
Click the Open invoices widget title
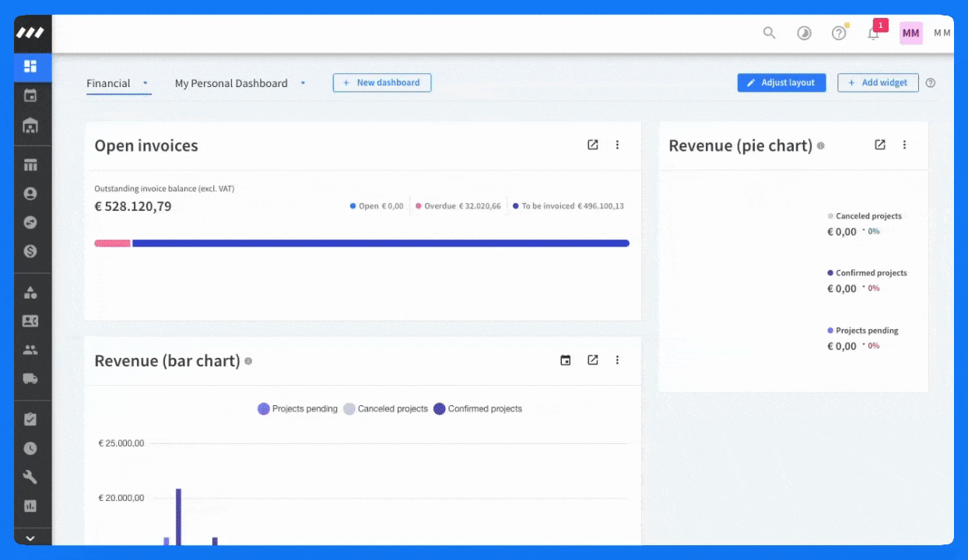point(146,145)
